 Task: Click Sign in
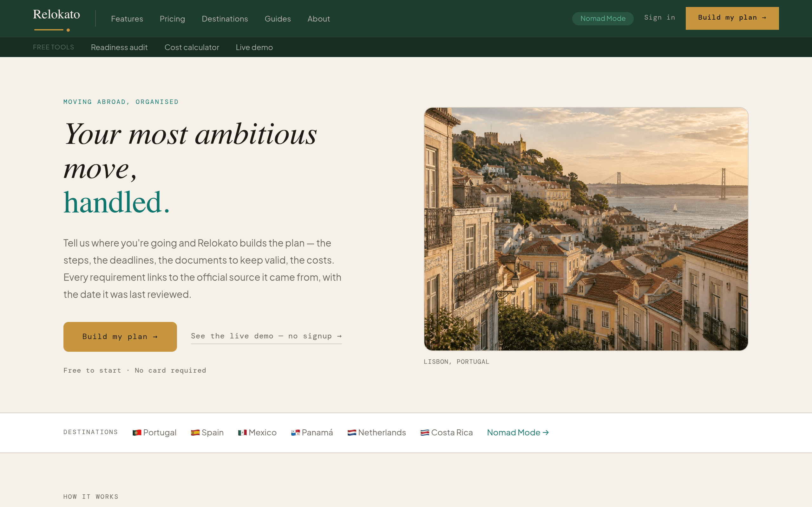[x=659, y=17]
